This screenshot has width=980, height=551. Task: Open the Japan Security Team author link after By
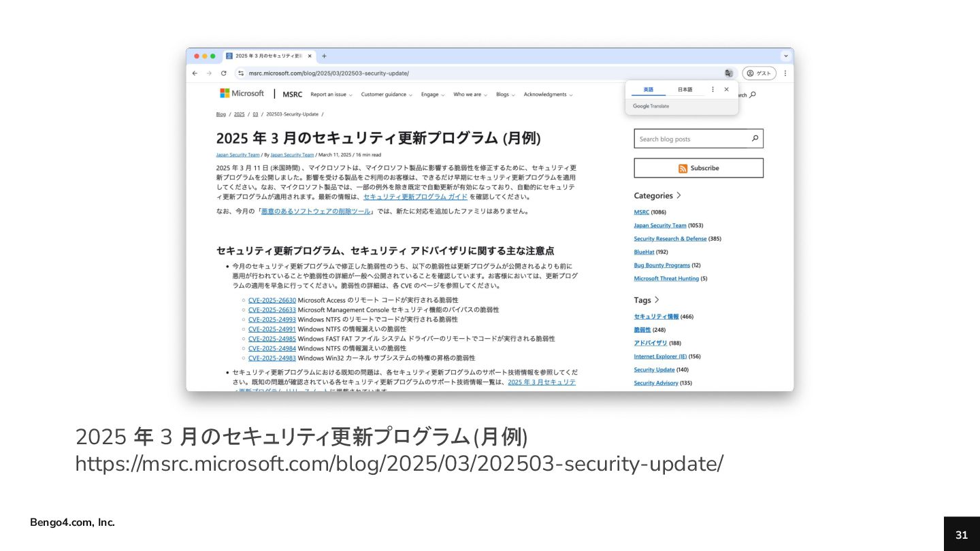(292, 154)
